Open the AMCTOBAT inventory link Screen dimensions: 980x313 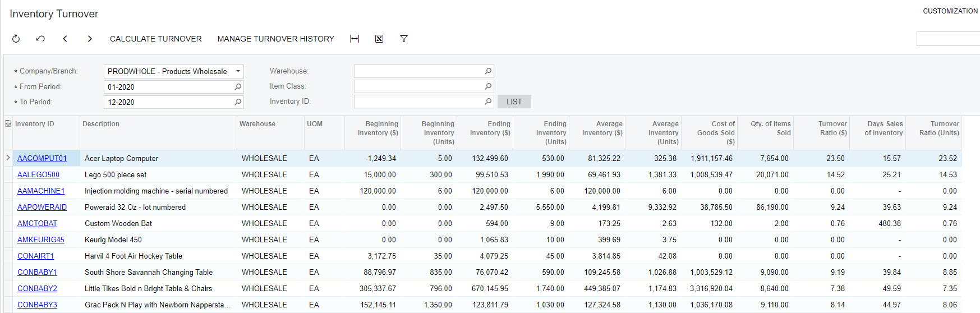pos(37,224)
